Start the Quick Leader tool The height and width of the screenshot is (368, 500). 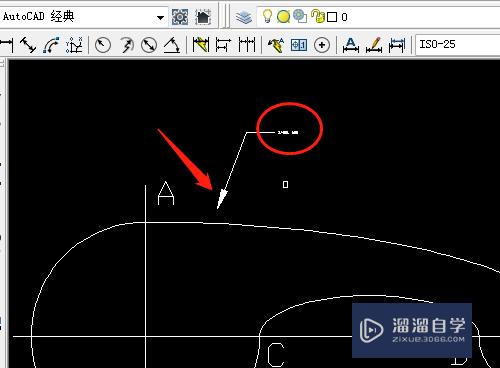click(276, 45)
